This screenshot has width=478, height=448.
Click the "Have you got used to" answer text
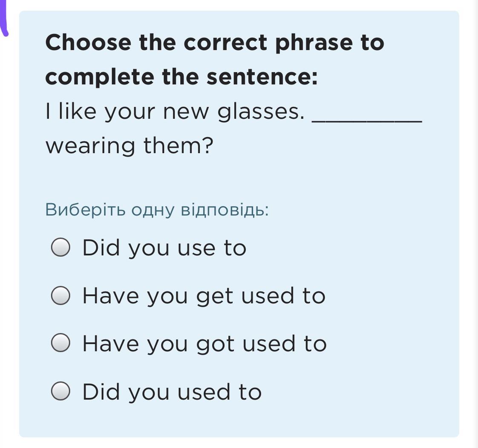[x=204, y=344]
